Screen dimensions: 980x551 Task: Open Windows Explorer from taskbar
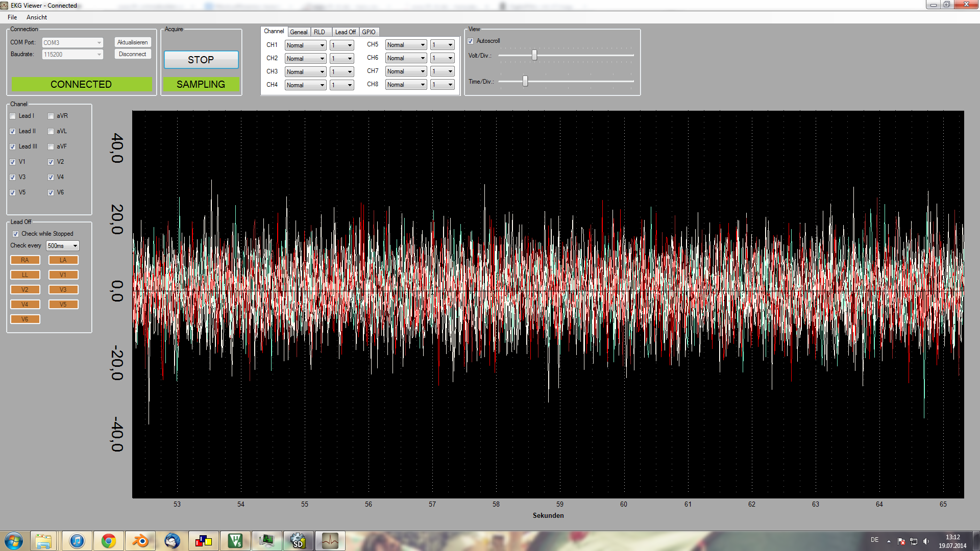43,541
